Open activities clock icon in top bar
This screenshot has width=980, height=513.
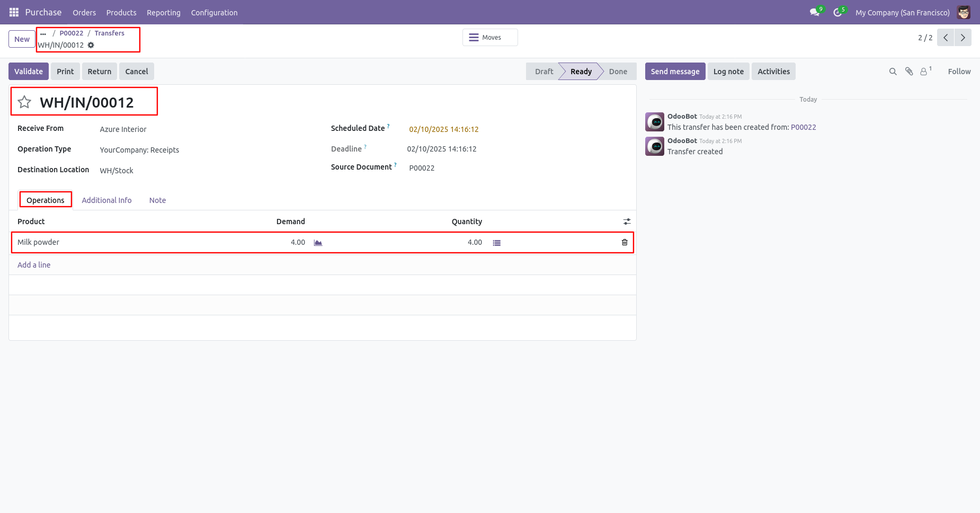click(x=838, y=12)
